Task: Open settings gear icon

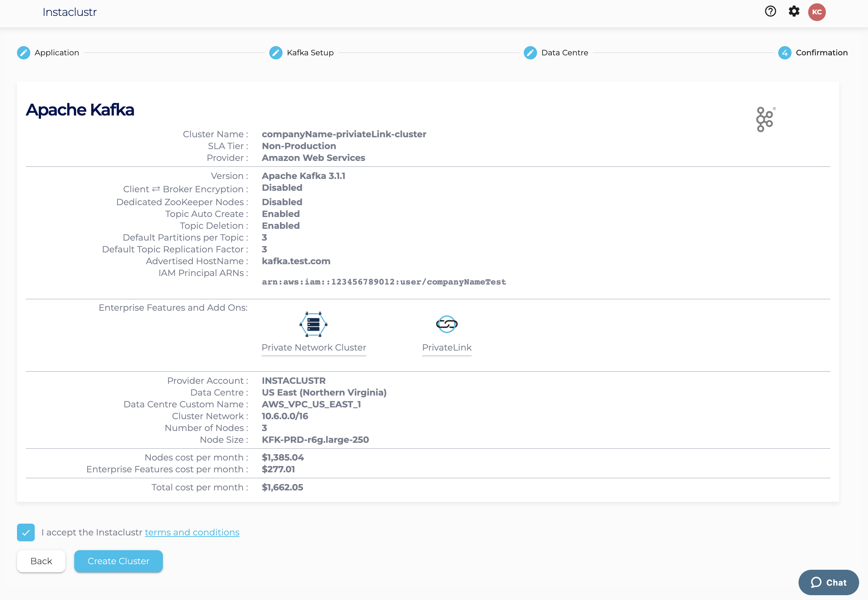Action: click(793, 12)
